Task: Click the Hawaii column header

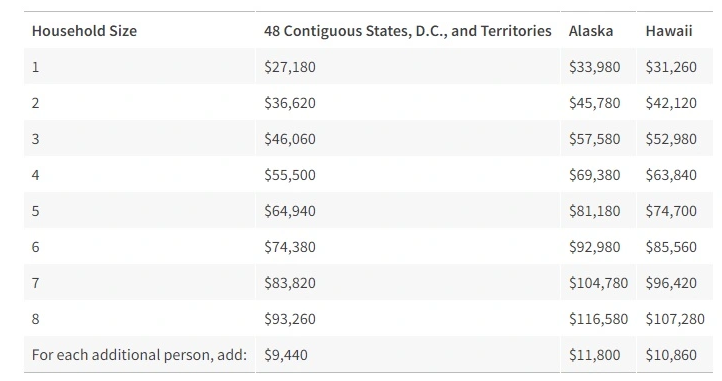Action: pyautogui.click(x=669, y=31)
